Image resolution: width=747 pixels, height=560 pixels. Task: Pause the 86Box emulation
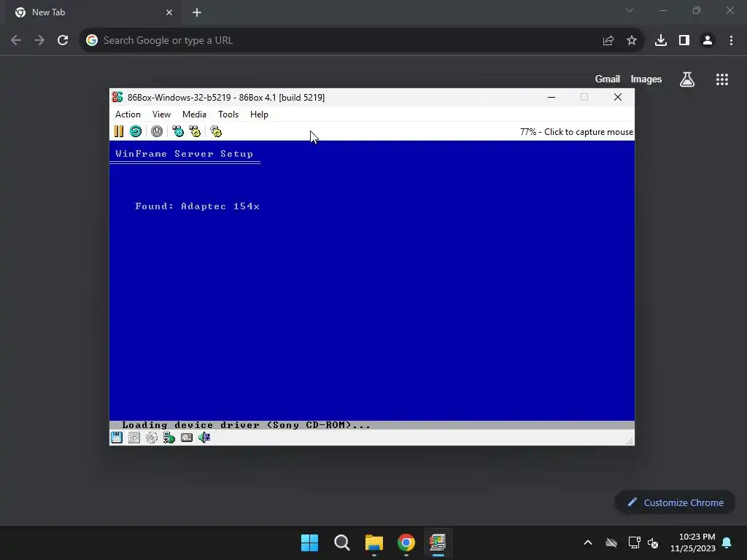coord(119,131)
